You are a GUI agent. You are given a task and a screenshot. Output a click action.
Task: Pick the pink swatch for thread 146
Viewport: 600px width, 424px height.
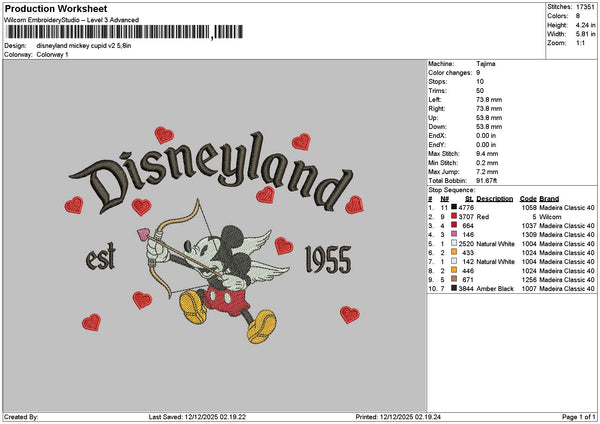(x=456, y=234)
